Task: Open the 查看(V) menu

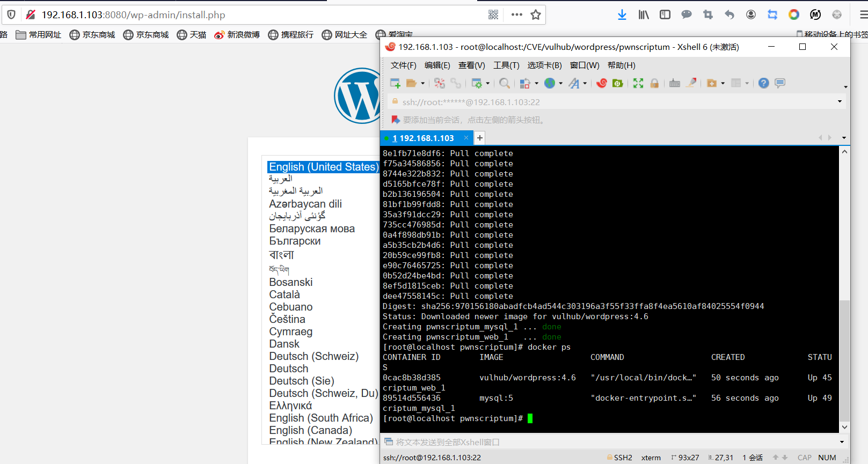Action: pyautogui.click(x=471, y=65)
